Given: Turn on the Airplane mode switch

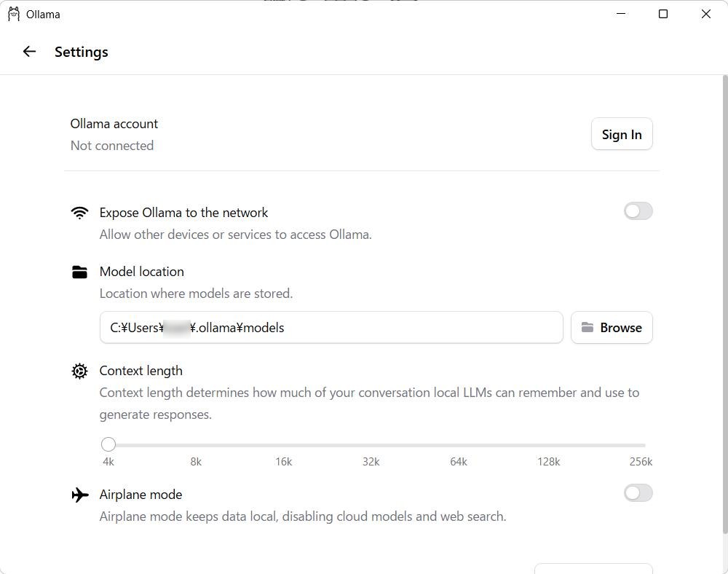Looking at the screenshot, I should (x=638, y=493).
